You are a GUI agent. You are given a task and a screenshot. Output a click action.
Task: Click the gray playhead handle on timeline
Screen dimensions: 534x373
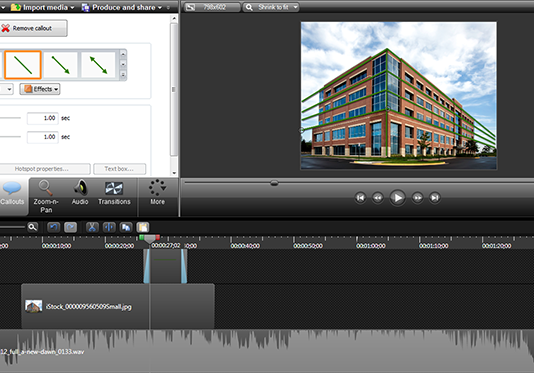coord(150,239)
